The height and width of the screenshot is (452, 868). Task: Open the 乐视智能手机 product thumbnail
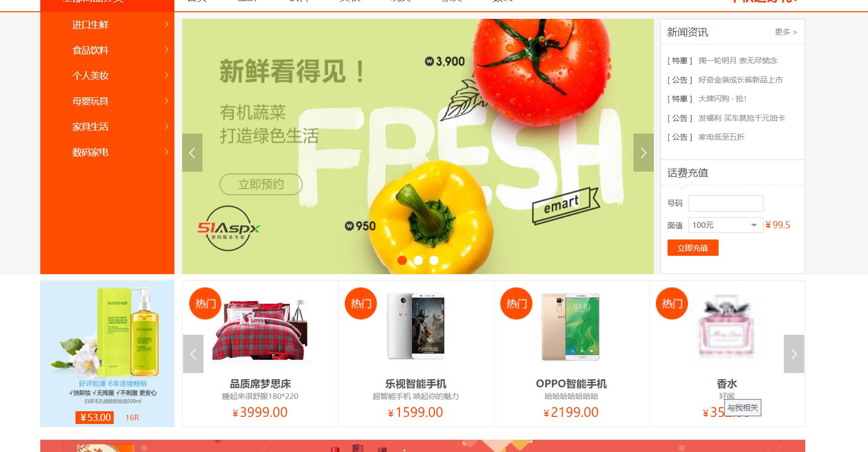coord(416,326)
